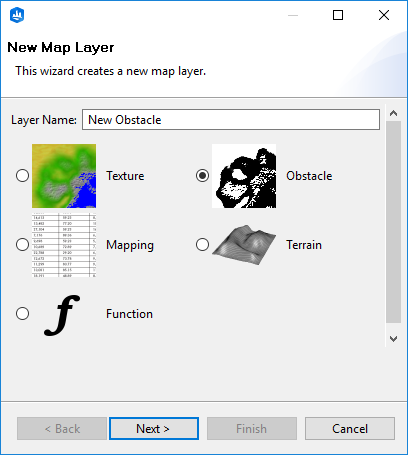Image resolution: width=408 pixels, height=455 pixels.
Task: Maximize the New Map Layer window
Action: pos(338,15)
